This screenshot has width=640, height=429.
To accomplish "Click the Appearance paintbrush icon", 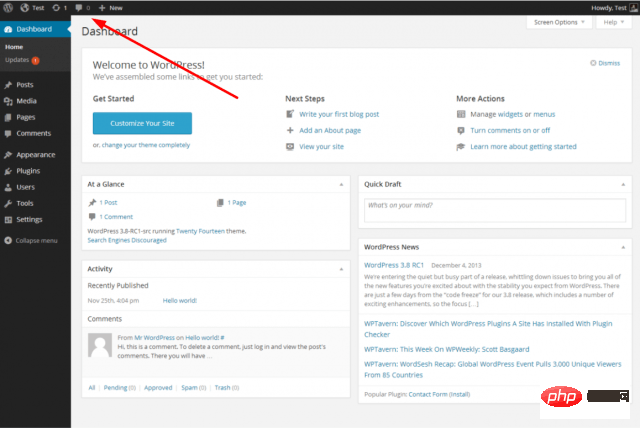I will (x=8, y=155).
